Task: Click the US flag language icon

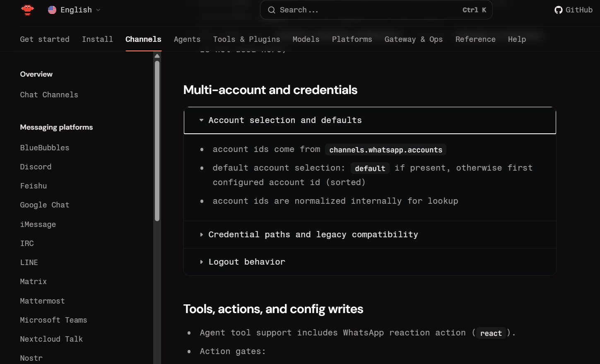Action: (52, 10)
